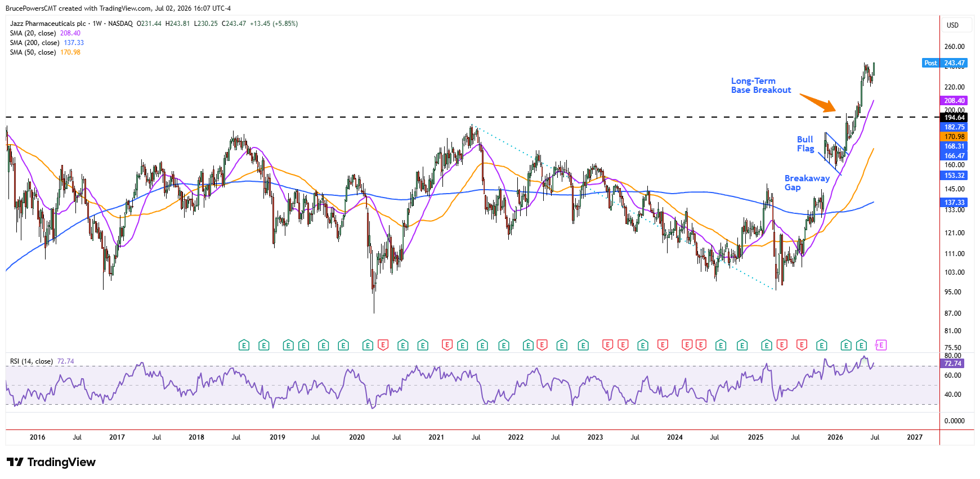
Task: Click the 60.00 RSI axis label
Action: click(953, 375)
